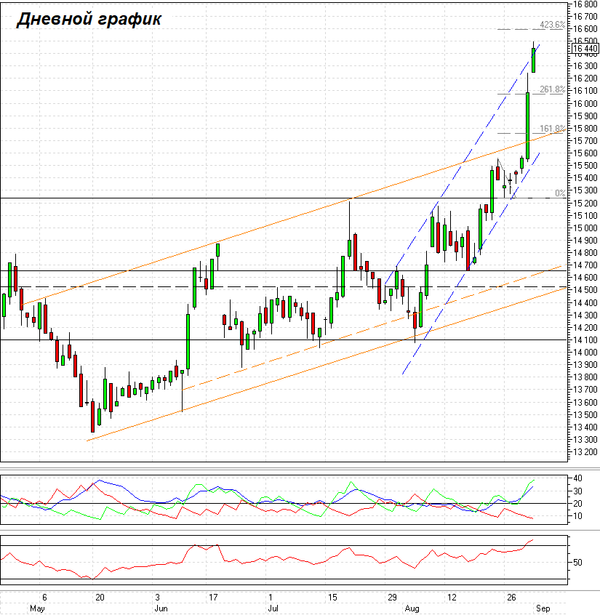Click the 30 label on the indicator scale
Screen dimensions: 600x615
point(578,491)
